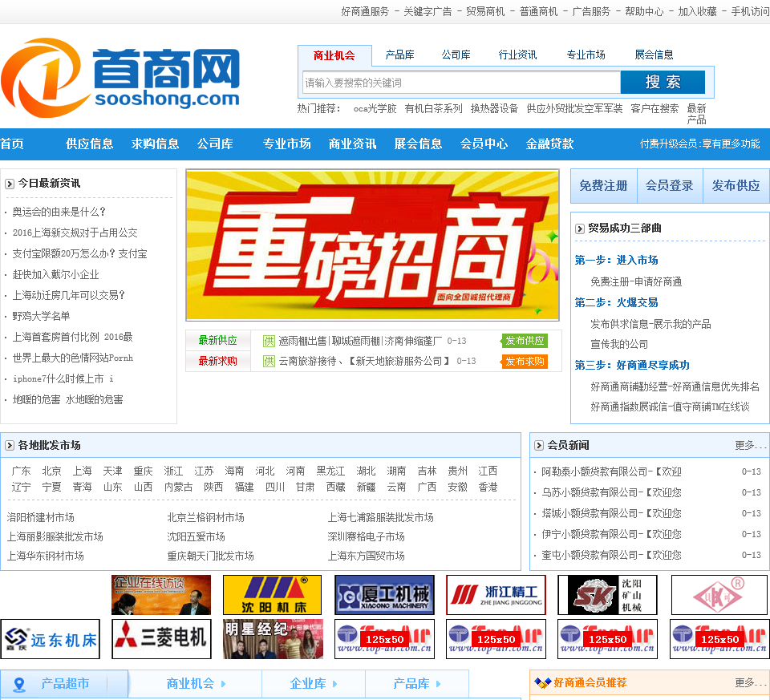Screen dimensions: 770x700
Task: Select the 展会信息 search tab
Action: point(654,55)
